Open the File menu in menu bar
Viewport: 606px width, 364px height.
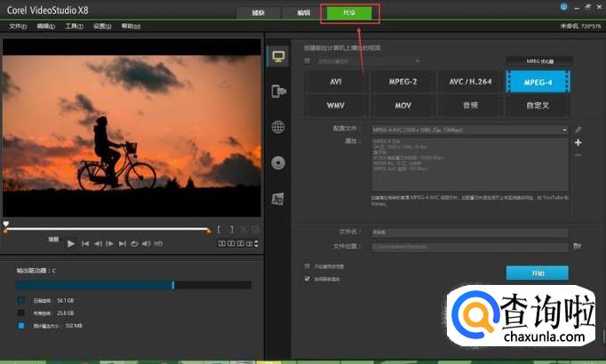[17, 26]
